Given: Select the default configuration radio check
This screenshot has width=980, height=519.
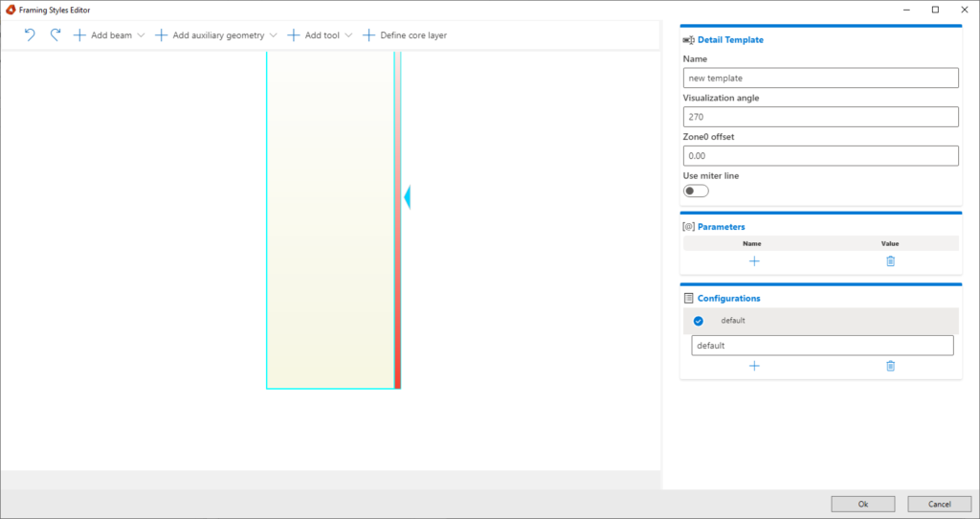Looking at the screenshot, I should point(698,321).
